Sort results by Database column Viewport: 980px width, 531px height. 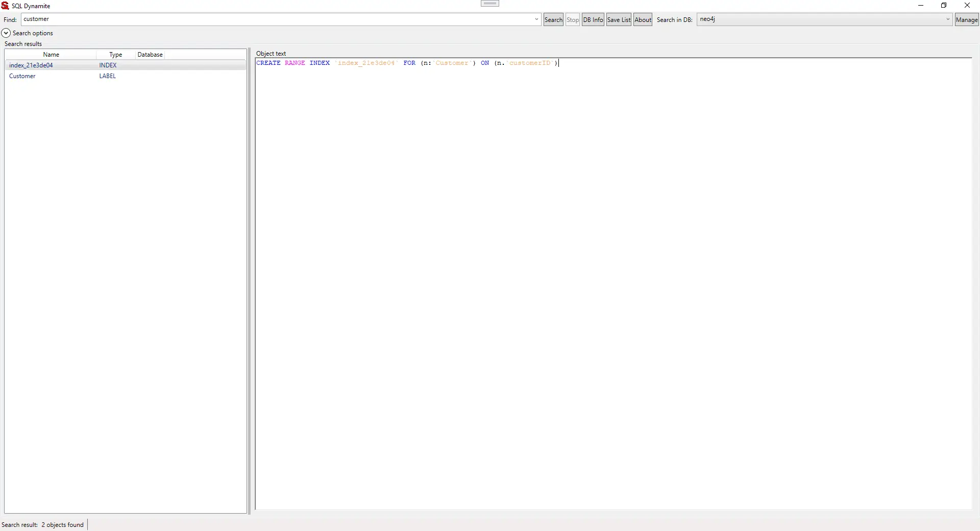tap(150, 55)
